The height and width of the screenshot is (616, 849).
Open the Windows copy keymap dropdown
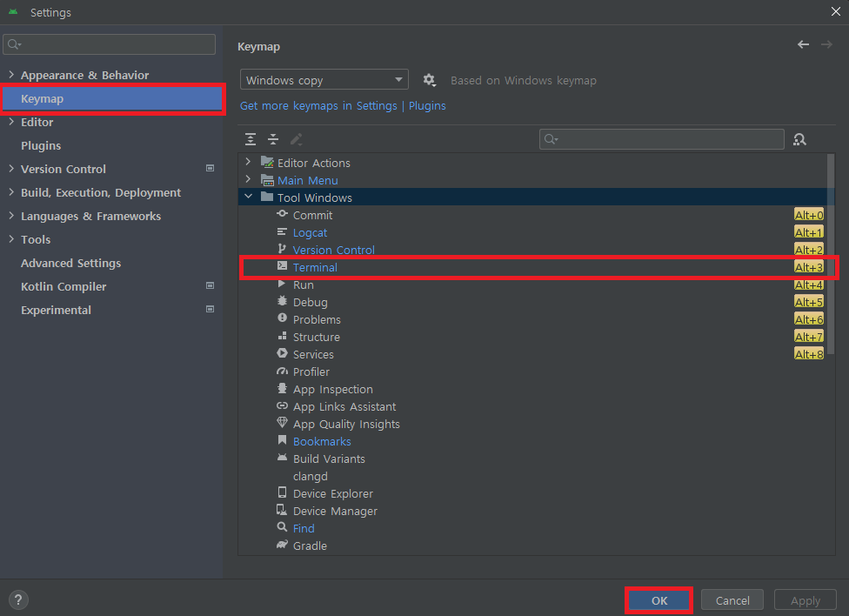click(324, 80)
